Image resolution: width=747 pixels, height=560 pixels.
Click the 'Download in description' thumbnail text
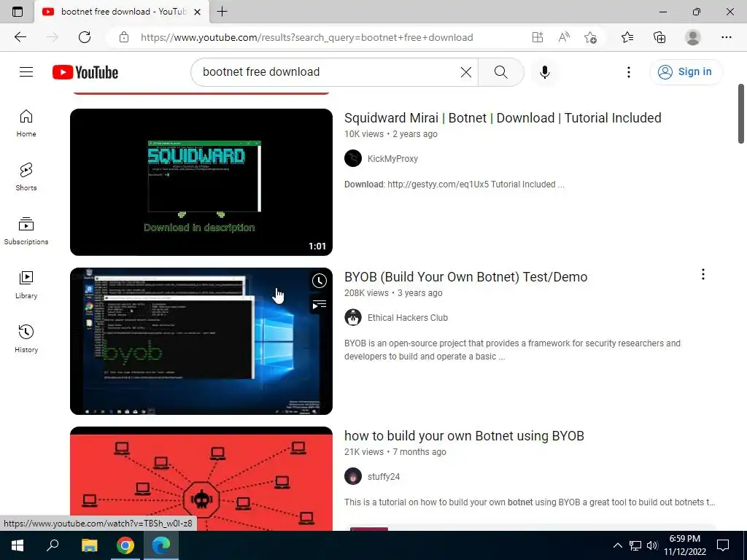[199, 227]
